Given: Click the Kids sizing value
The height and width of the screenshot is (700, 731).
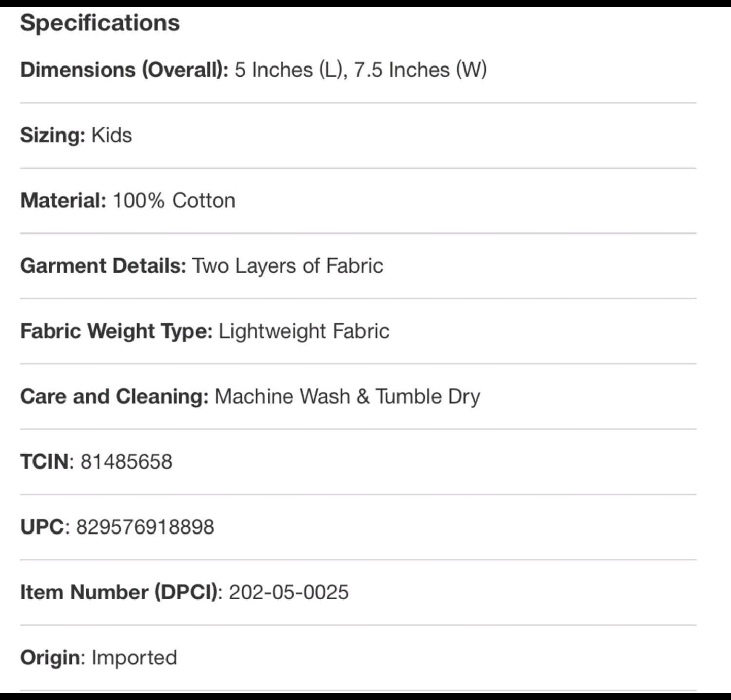Looking at the screenshot, I should pyautogui.click(x=112, y=135).
